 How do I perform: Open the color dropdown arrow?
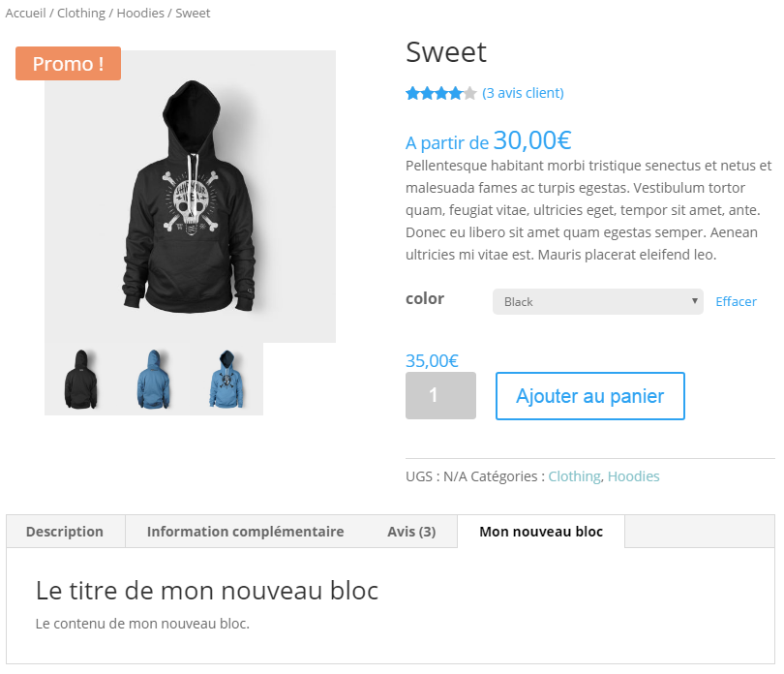click(x=696, y=301)
